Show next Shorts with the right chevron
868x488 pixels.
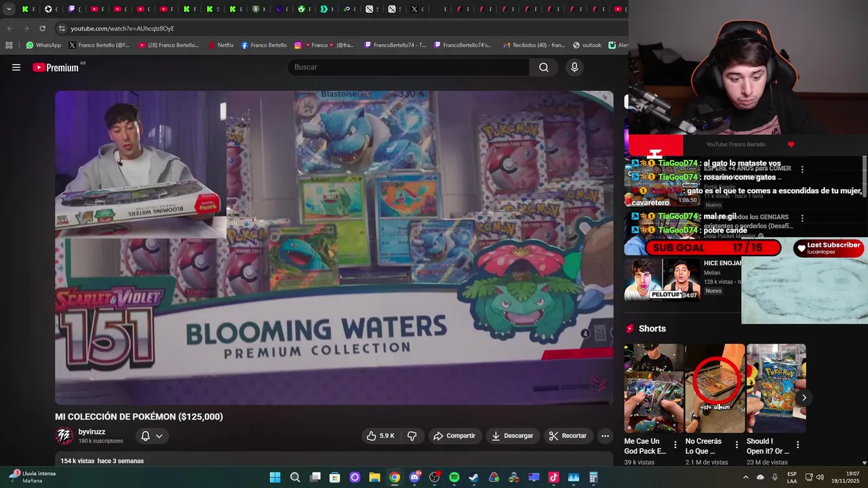804,398
